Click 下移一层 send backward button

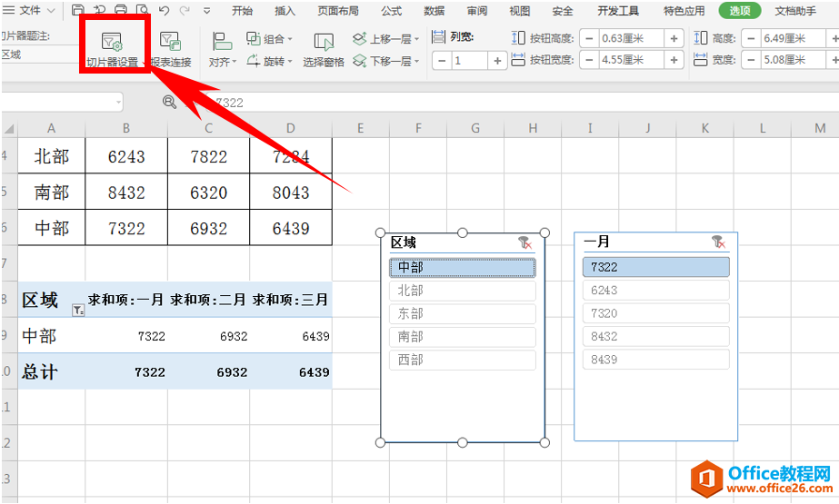click(x=385, y=61)
